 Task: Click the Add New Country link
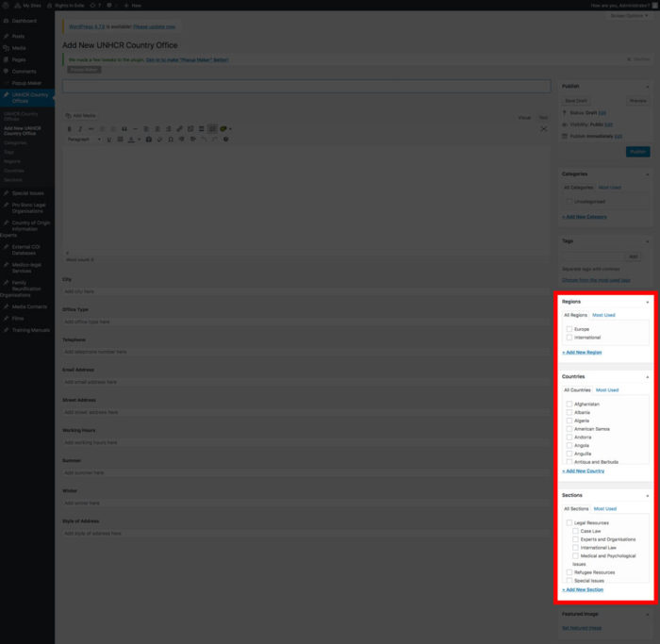pyautogui.click(x=583, y=471)
